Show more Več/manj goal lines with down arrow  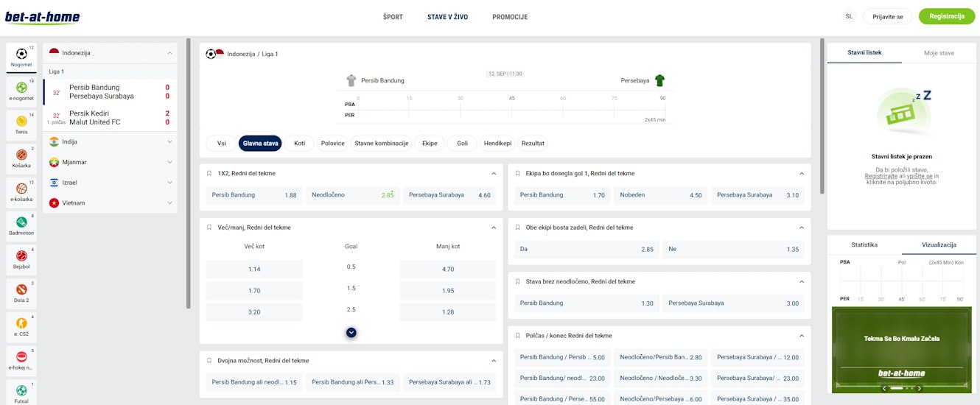351,332
